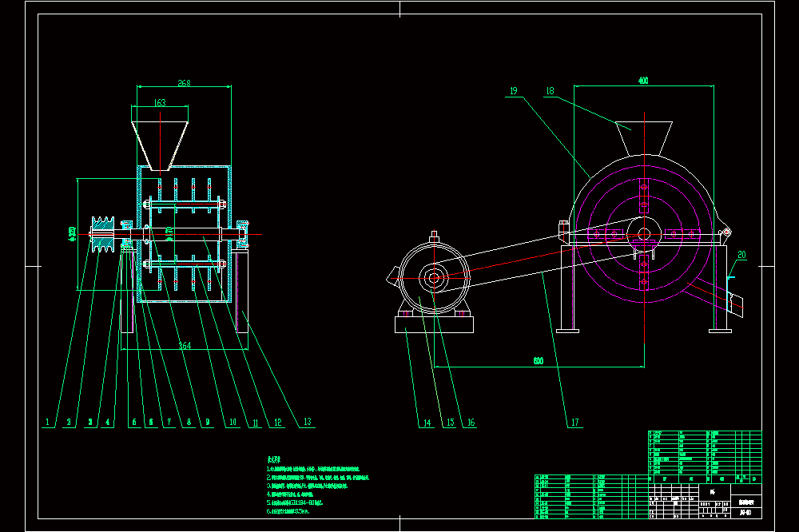Click callout label 19 at upper right
Viewport: 799px width, 532px height.
point(514,91)
